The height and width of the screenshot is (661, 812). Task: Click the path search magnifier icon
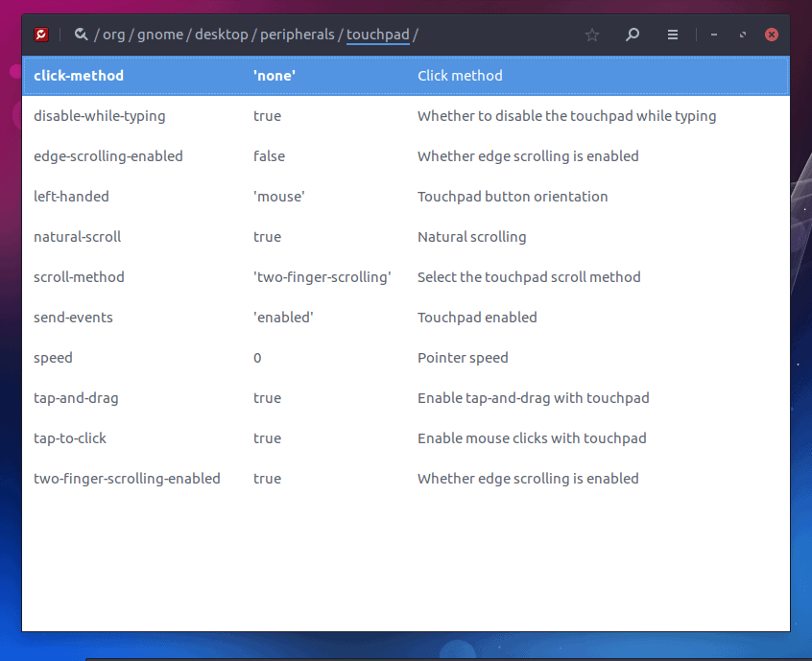pyautogui.click(x=81, y=35)
